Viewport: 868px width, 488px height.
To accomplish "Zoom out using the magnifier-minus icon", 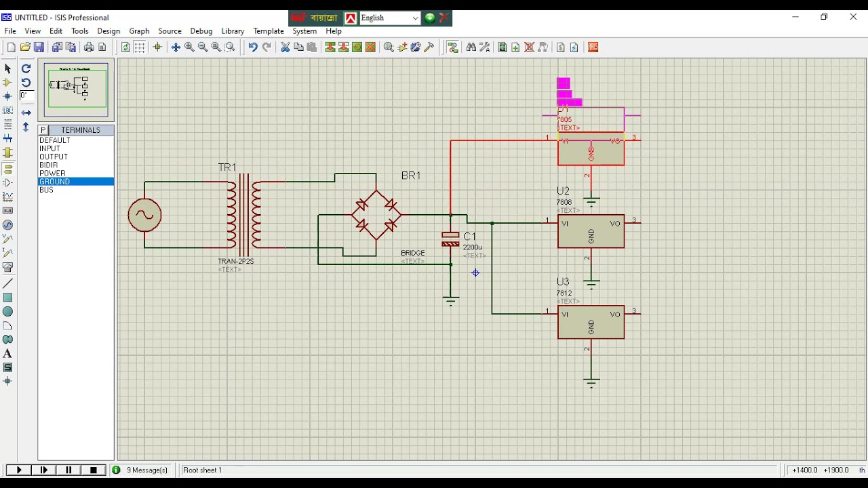I will 203,47.
